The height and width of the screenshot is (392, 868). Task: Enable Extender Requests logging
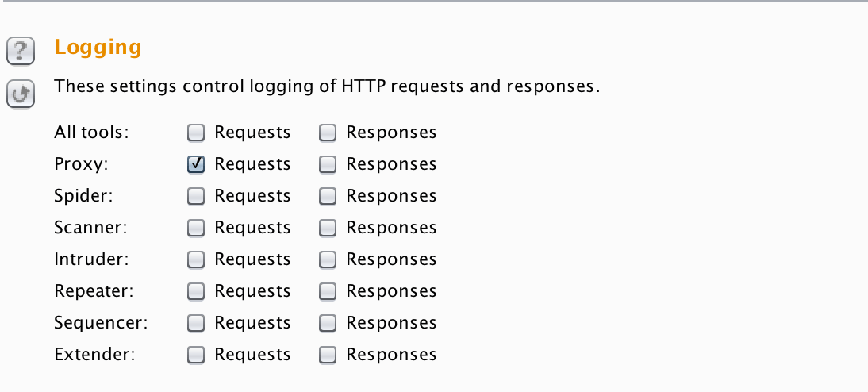(195, 355)
